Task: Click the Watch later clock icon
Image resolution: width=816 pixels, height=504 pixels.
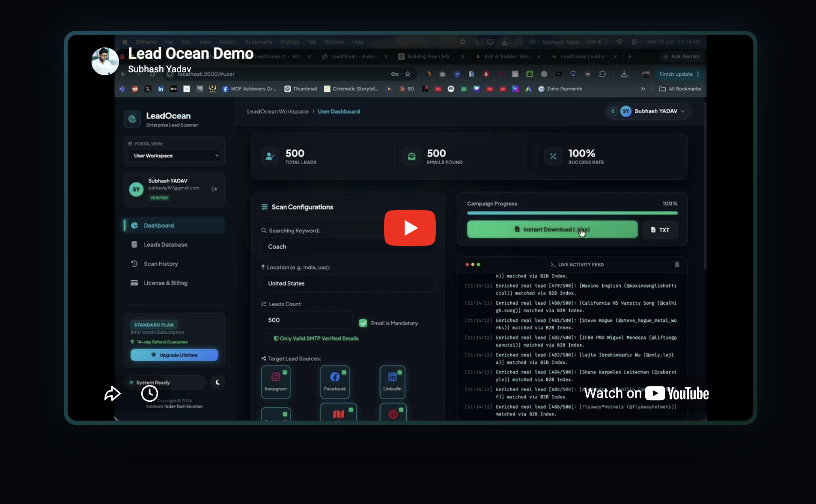Action: point(149,393)
